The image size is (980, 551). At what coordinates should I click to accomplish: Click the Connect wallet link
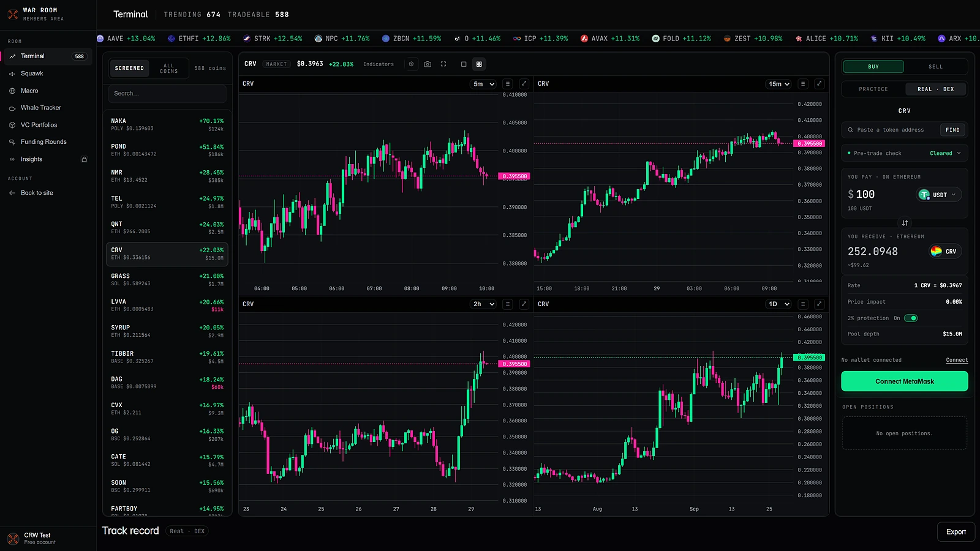957,360
